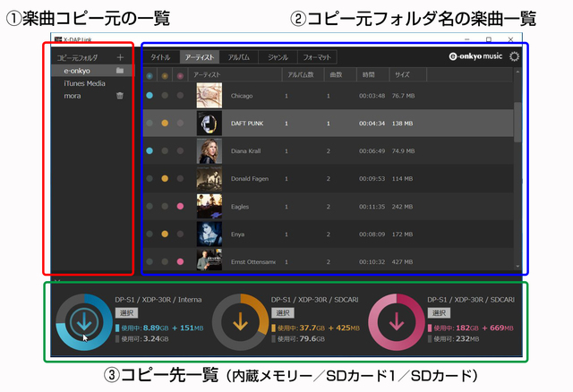Sort by 時間 column header

click(372, 74)
